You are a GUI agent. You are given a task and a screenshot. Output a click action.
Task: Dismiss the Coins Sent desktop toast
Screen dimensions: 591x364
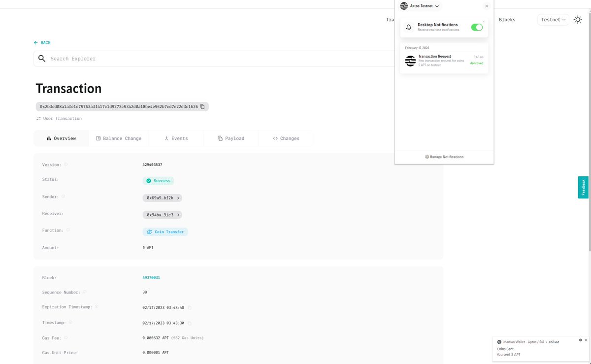pyautogui.click(x=586, y=340)
